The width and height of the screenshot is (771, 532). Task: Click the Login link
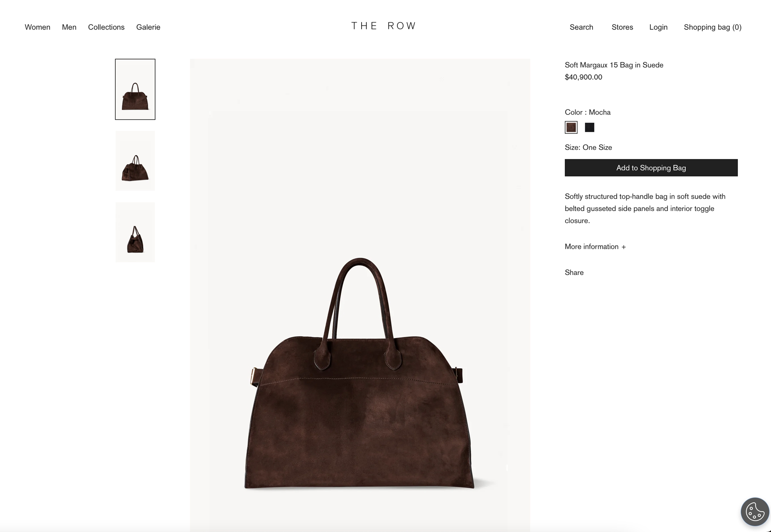tap(658, 27)
